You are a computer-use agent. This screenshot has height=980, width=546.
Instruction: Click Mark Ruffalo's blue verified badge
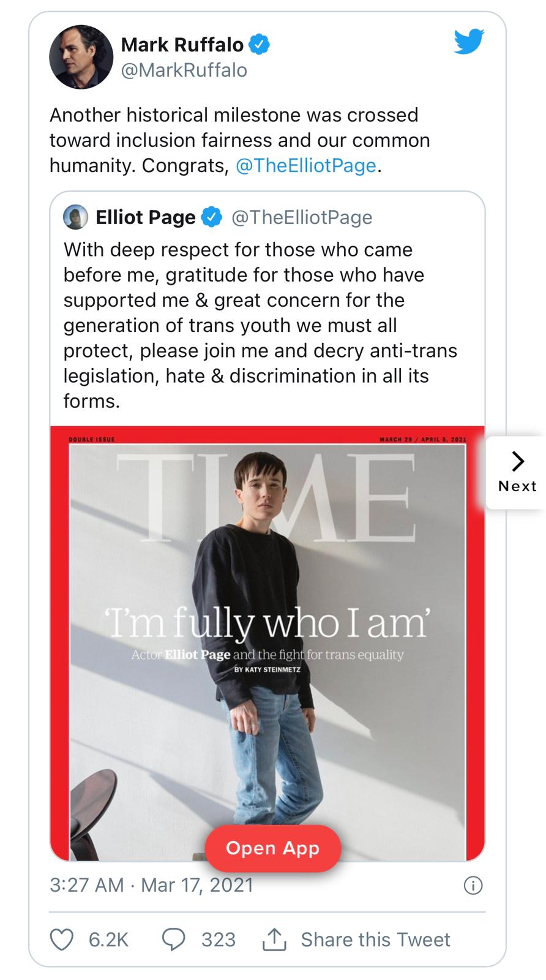click(x=260, y=45)
